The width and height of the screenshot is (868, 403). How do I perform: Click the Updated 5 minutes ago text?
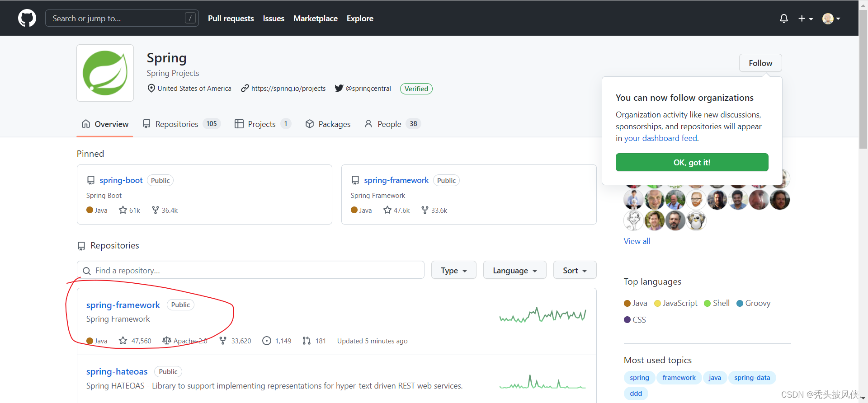pos(372,341)
